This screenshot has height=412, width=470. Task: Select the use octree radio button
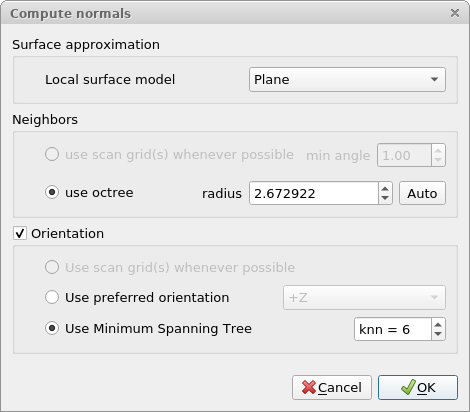tap(52, 192)
